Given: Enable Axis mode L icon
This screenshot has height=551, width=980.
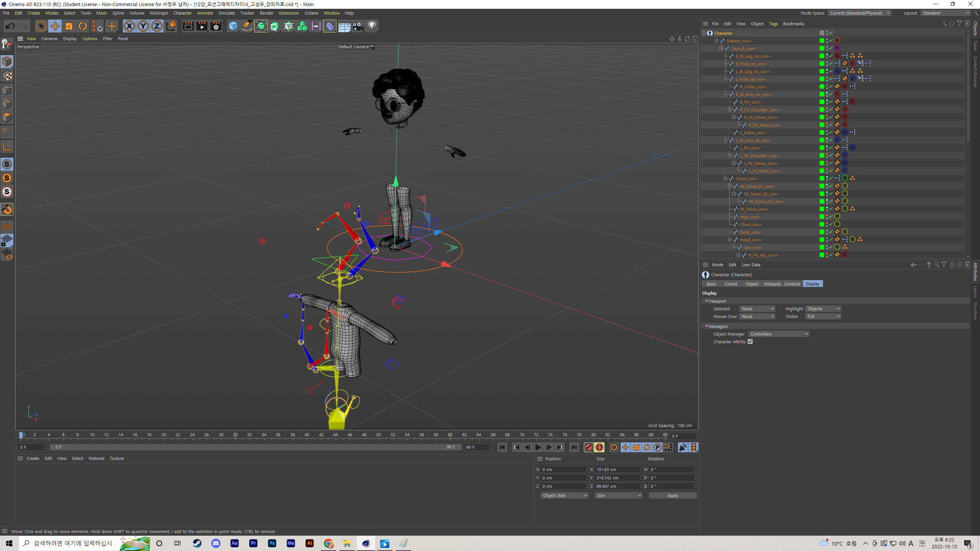Looking at the screenshot, I should click(7, 147).
